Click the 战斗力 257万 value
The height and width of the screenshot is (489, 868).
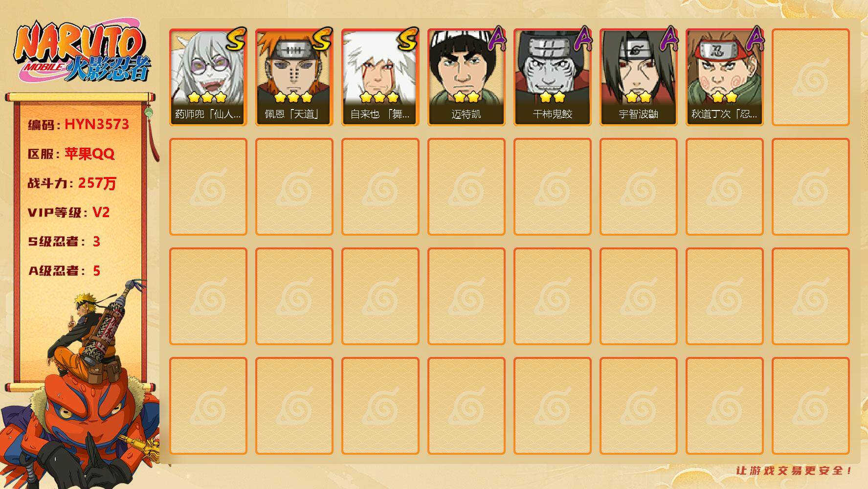click(97, 183)
